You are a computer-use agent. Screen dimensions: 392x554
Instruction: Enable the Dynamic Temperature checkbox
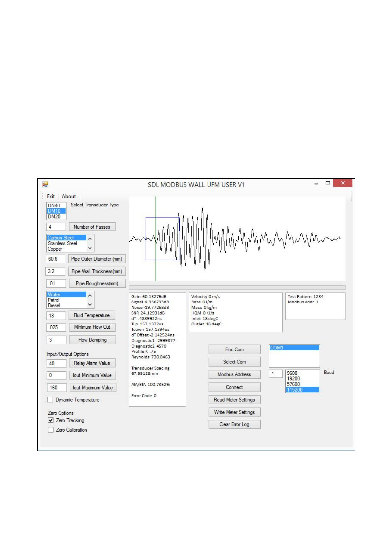[x=50, y=400]
